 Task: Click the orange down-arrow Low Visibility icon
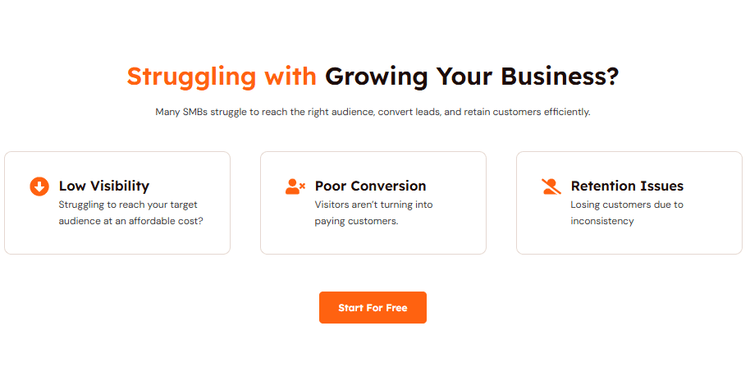pyautogui.click(x=39, y=186)
